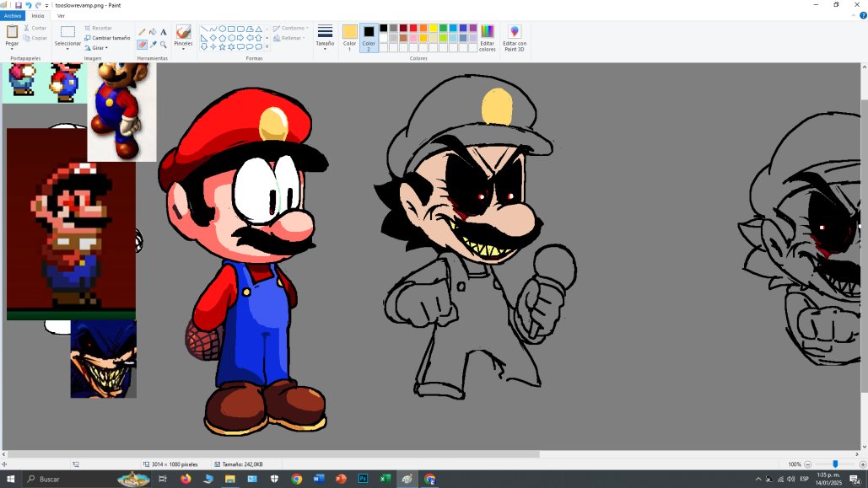Viewport: 868px width, 488px height.
Task: Click the Undo arrow in title bar
Action: point(28,5)
